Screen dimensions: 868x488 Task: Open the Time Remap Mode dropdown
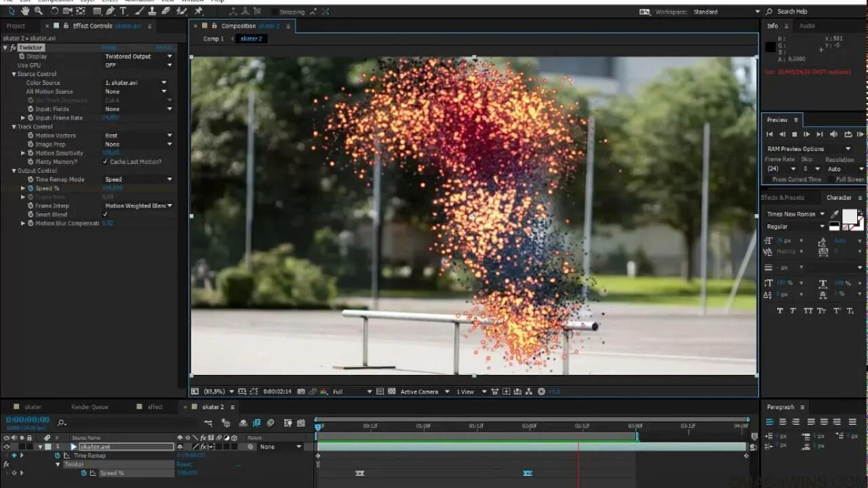(x=138, y=179)
